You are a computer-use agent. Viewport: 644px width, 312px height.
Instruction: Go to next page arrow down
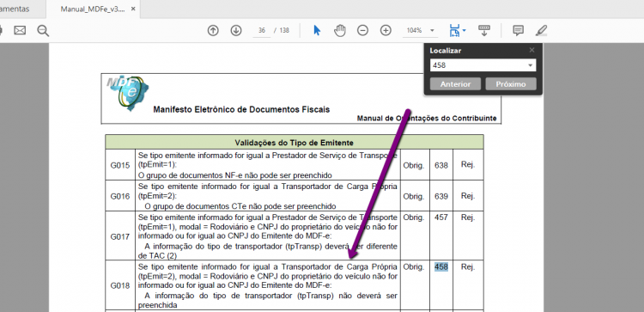click(x=236, y=30)
